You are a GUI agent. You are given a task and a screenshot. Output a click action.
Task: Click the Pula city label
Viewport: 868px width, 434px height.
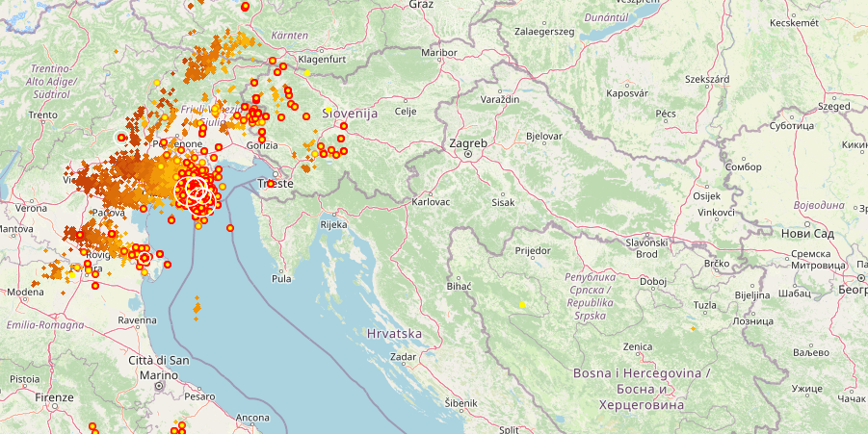[x=281, y=279]
